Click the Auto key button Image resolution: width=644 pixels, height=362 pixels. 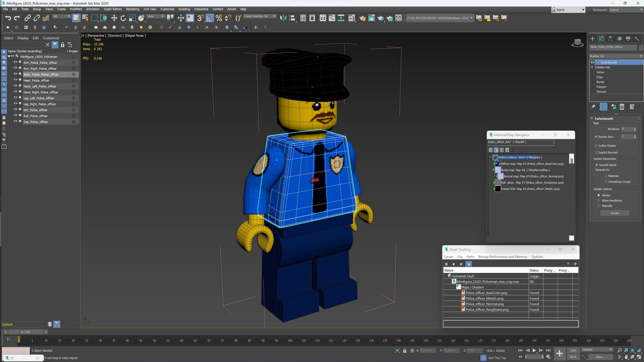coord(573,350)
